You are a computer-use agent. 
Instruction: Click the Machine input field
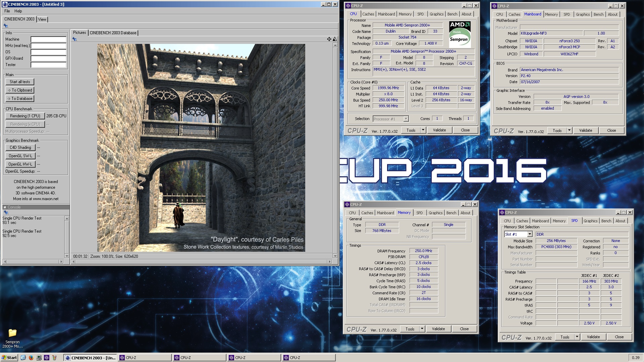49,39
